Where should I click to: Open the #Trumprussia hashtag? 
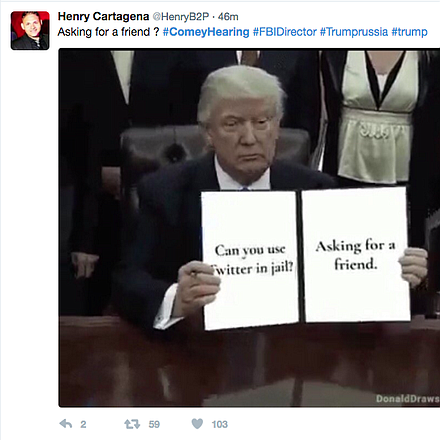pyautogui.click(x=354, y=32)
